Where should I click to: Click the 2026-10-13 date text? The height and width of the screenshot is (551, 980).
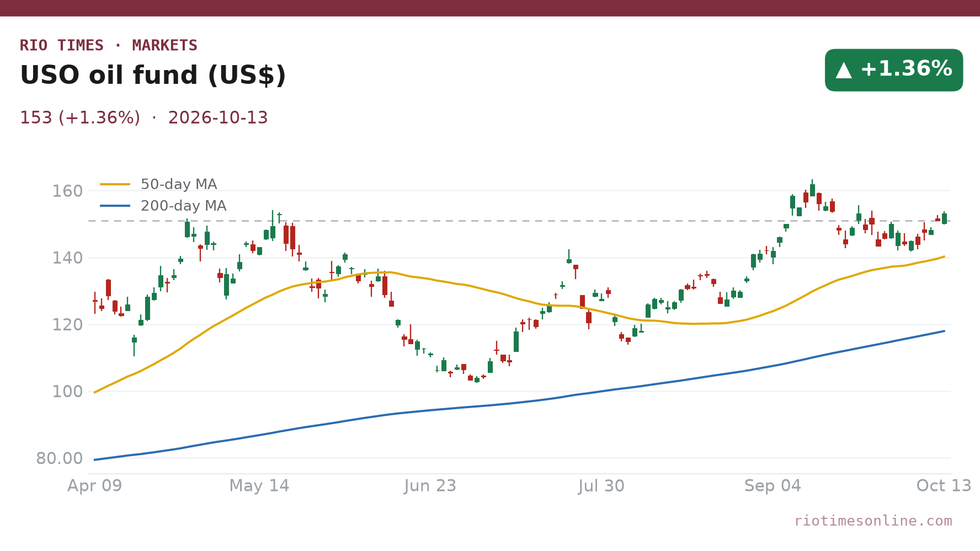pyautogui.click(x=218, y=117)
